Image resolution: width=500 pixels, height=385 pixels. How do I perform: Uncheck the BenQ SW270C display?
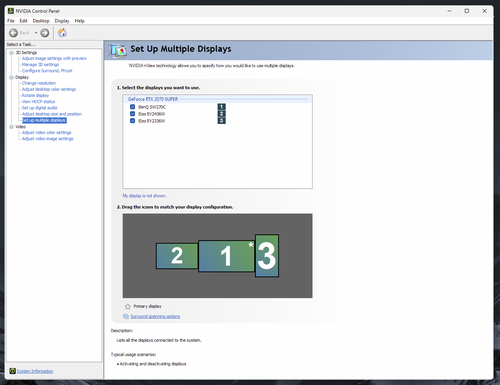(132, 107)
